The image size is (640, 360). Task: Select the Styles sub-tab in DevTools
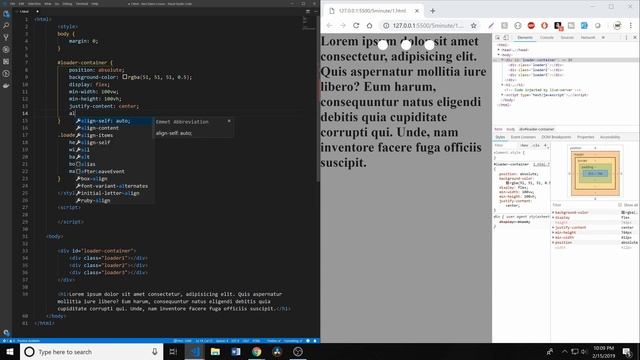[500, 137]
